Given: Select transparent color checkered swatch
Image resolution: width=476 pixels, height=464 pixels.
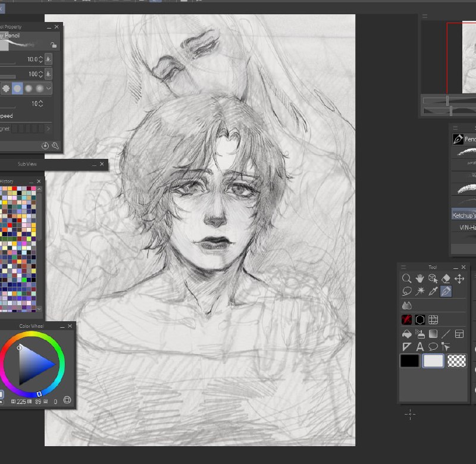Looking at the screenshot, I should pos(457,361).
